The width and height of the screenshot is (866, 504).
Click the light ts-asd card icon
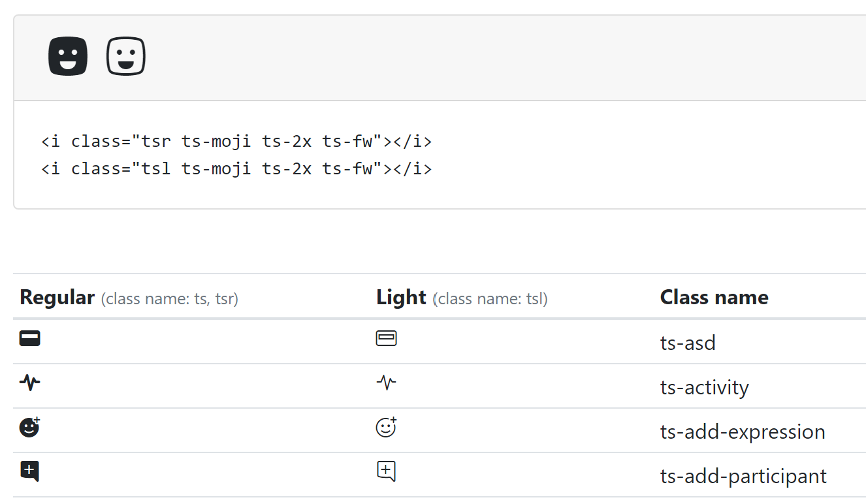pos(387,338)
